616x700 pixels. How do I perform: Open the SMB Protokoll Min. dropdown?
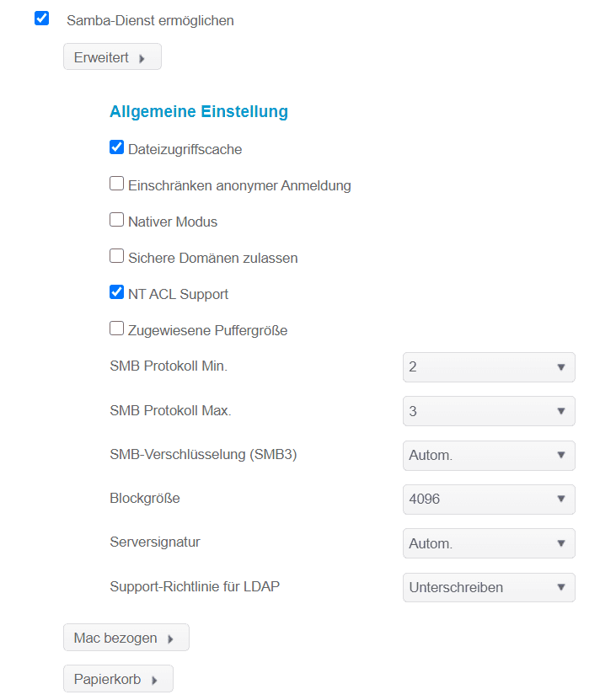pyautogui.click(x=489, y=367)
